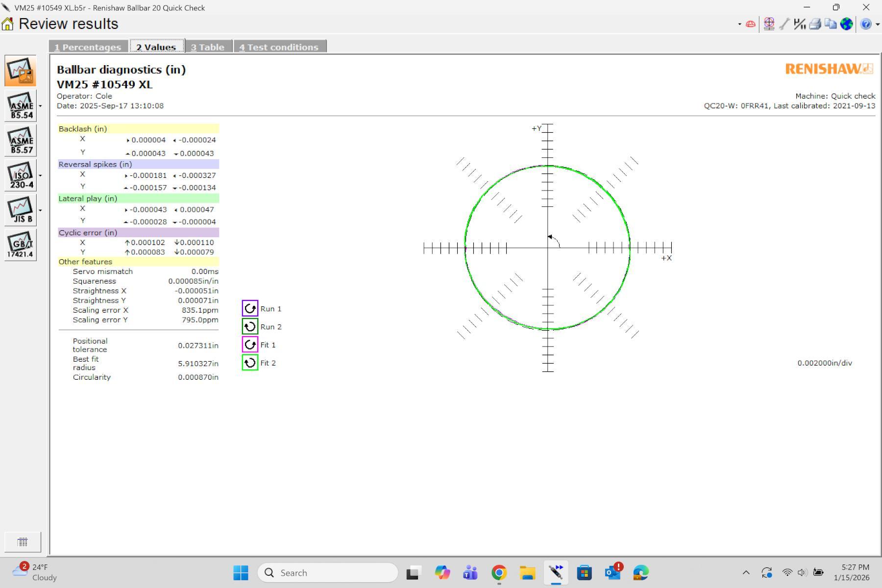Select the ASME B5.54 analysis report icon
The width and height of the screenshot is (882, 588).
pos(21,106)
